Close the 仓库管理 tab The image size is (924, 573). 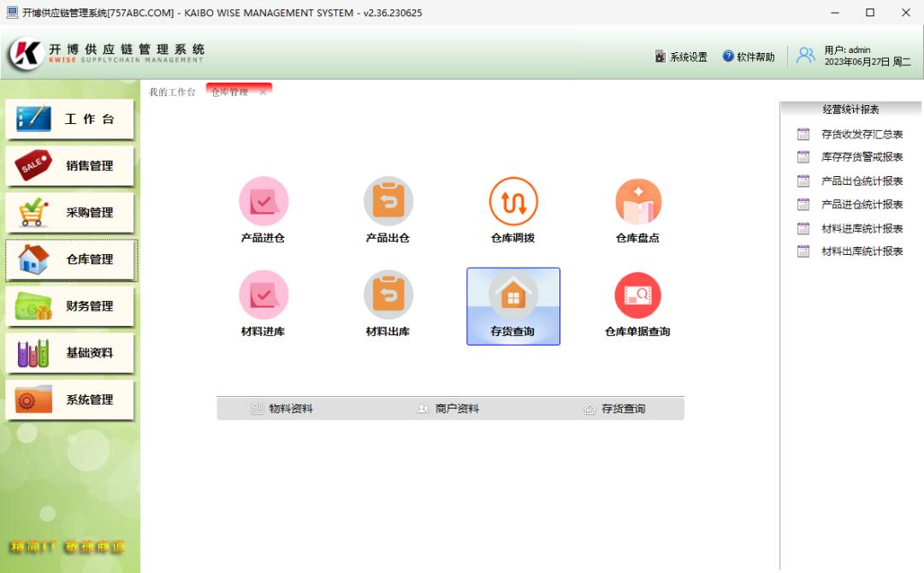click(x=264, y=92)
